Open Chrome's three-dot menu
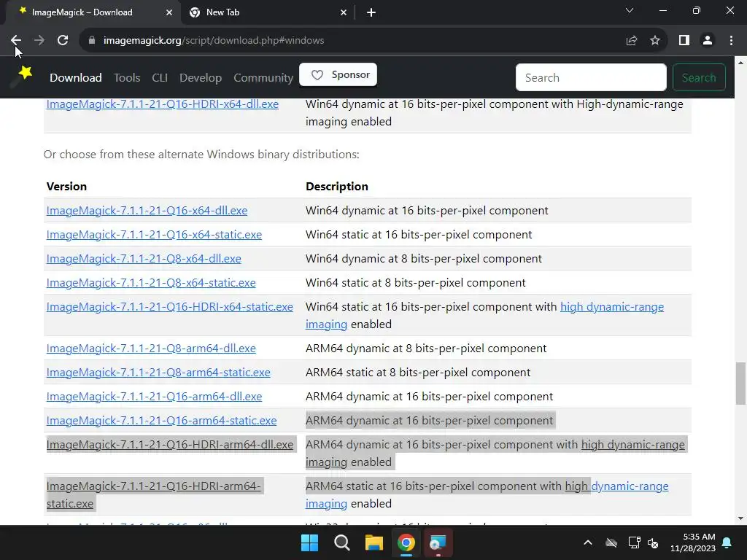This screenshot has height=560, width=747. tap(731, 41)
